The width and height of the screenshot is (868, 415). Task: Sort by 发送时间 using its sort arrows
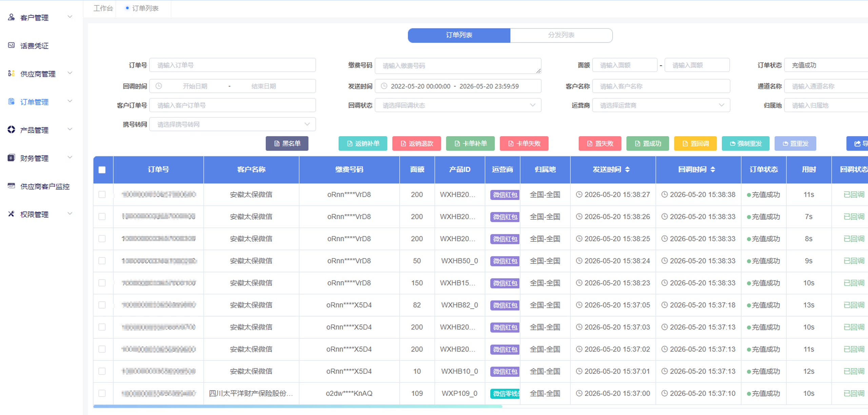point(627,170)
